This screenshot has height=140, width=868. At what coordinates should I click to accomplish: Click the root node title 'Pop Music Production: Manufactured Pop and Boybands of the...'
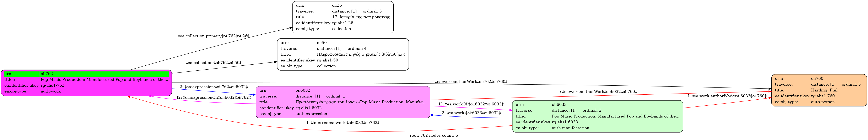point(104,79)
